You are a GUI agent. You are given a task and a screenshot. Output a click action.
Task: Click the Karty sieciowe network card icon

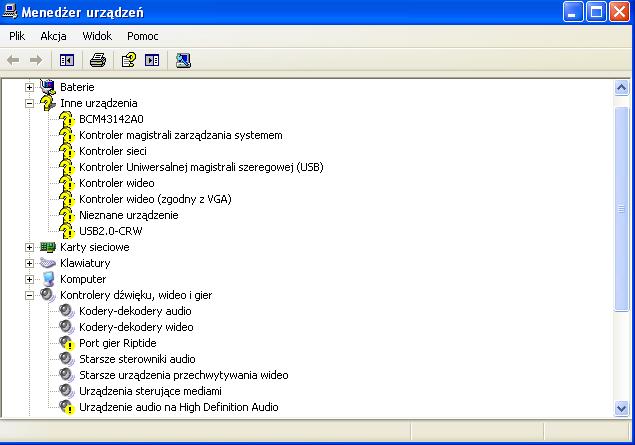click(48, 247)
